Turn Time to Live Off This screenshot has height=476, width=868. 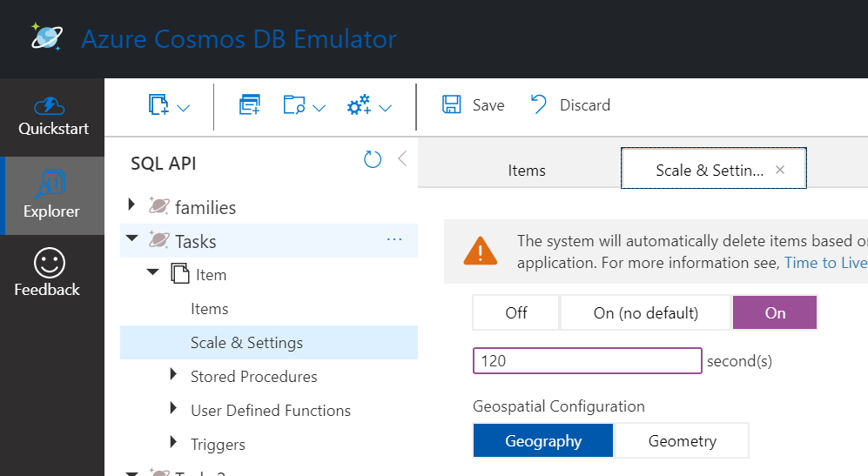[x=516, y=313]
